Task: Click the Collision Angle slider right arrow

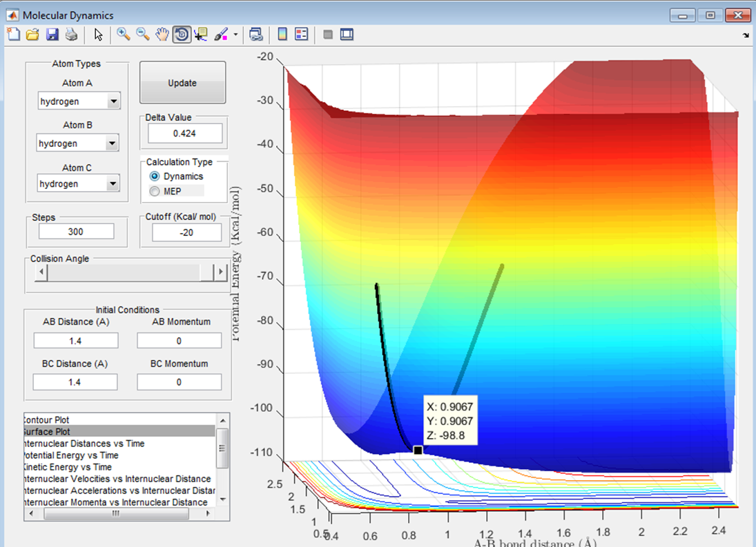Action: (221, 272)
